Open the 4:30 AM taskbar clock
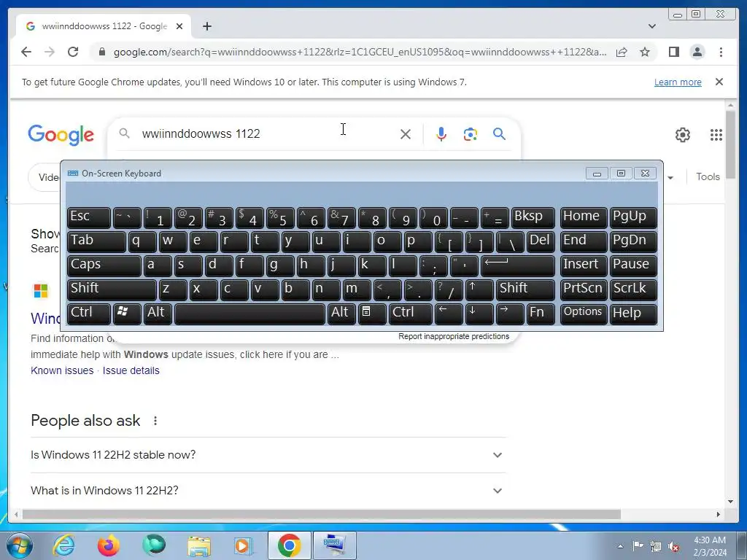This screenshot has height=560, width=747. point(710,546)
